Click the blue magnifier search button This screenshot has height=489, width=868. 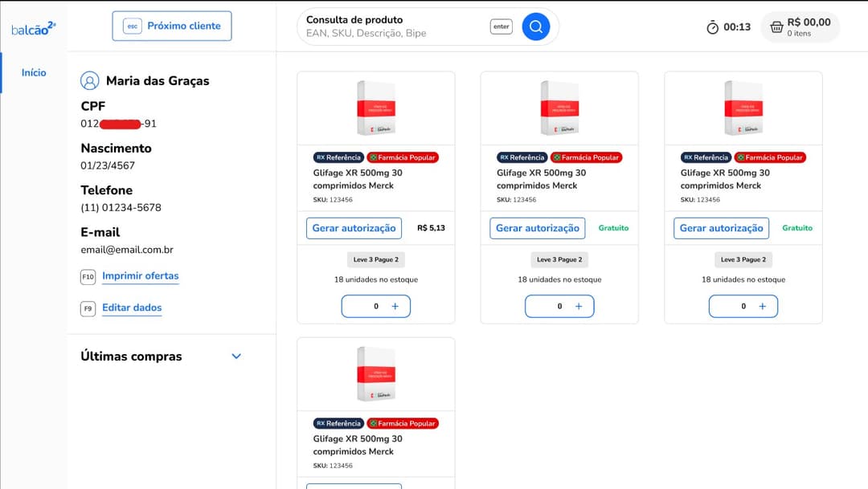pyautogui.click(x=535, y=26)
